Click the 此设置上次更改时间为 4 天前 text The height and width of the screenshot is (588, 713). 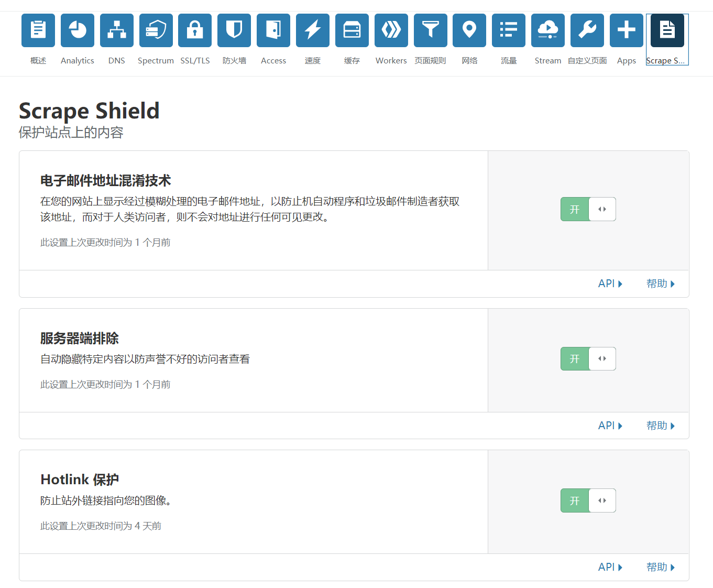[x=101, y=526]
